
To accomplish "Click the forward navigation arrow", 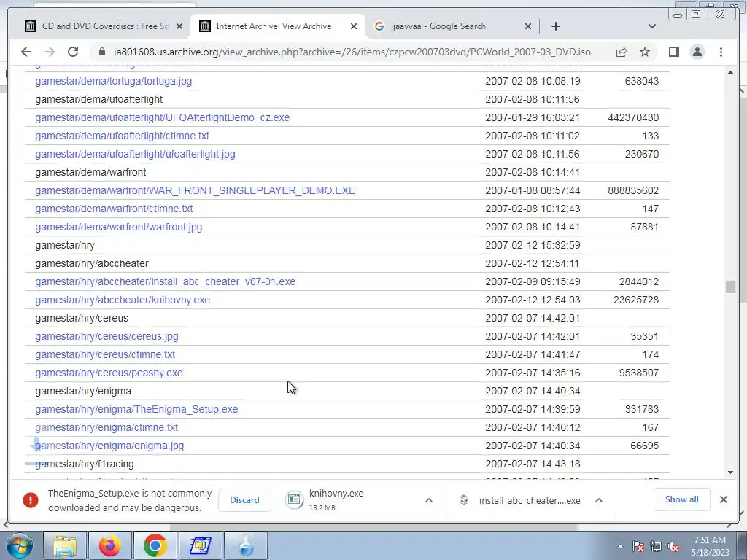I will (49, 52).
